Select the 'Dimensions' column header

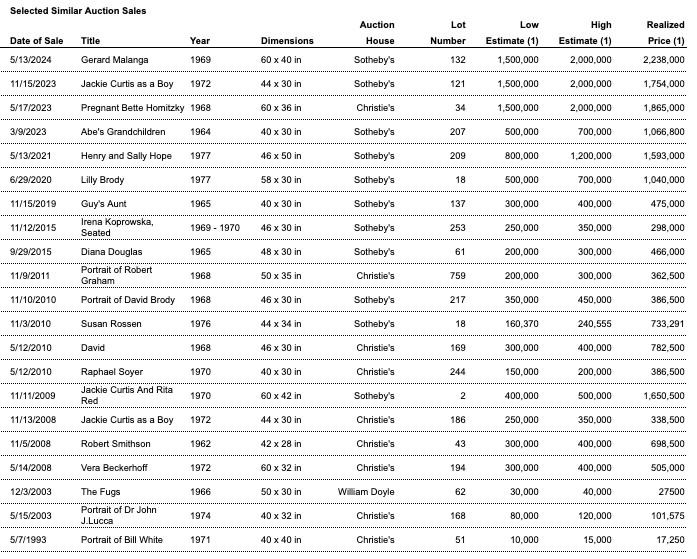point(287,41)
